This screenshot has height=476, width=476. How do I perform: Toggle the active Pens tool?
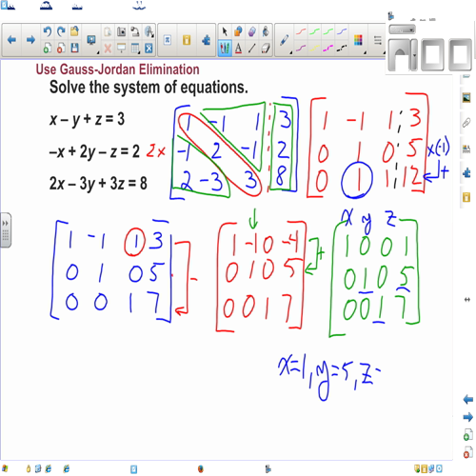[225, 49]
